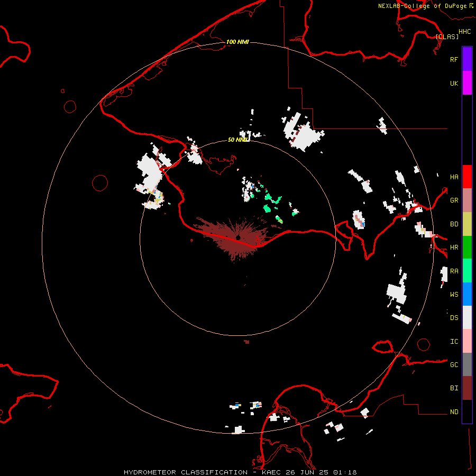This screenshot has width=476, height=476.
Task: Click the 'BI' legend label
Action: [x=454, y=388]
